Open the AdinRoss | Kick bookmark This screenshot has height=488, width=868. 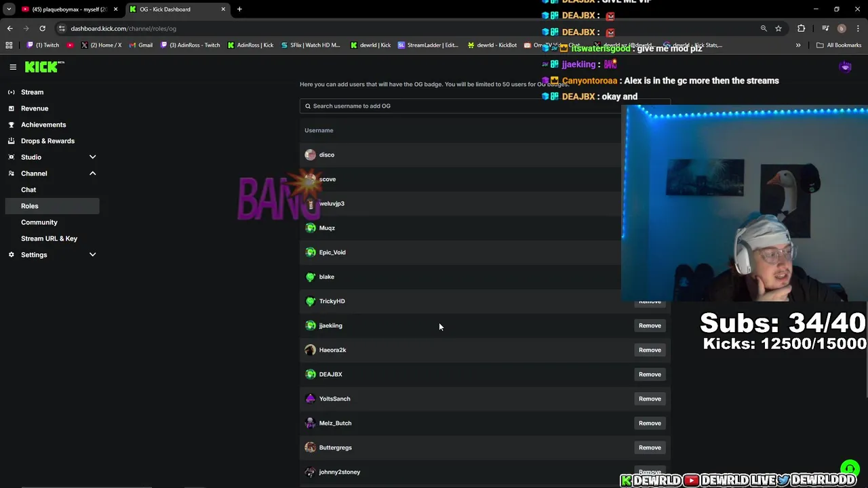click(x=250, y=45)
